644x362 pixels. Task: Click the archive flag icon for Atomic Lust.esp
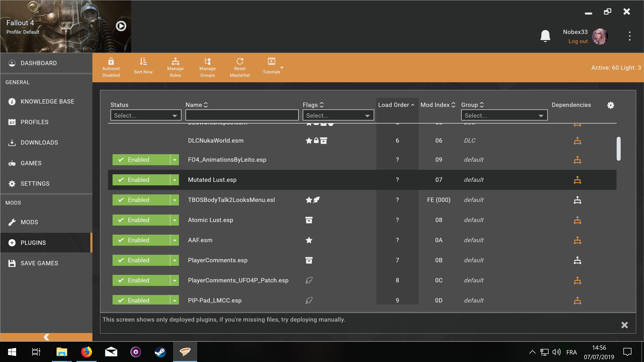tap(309, 220)
